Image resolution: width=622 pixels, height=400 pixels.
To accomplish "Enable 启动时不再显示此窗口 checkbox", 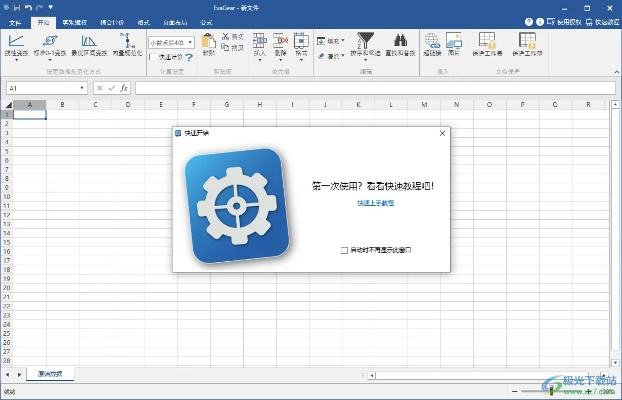I will click(x=345, y=249).
